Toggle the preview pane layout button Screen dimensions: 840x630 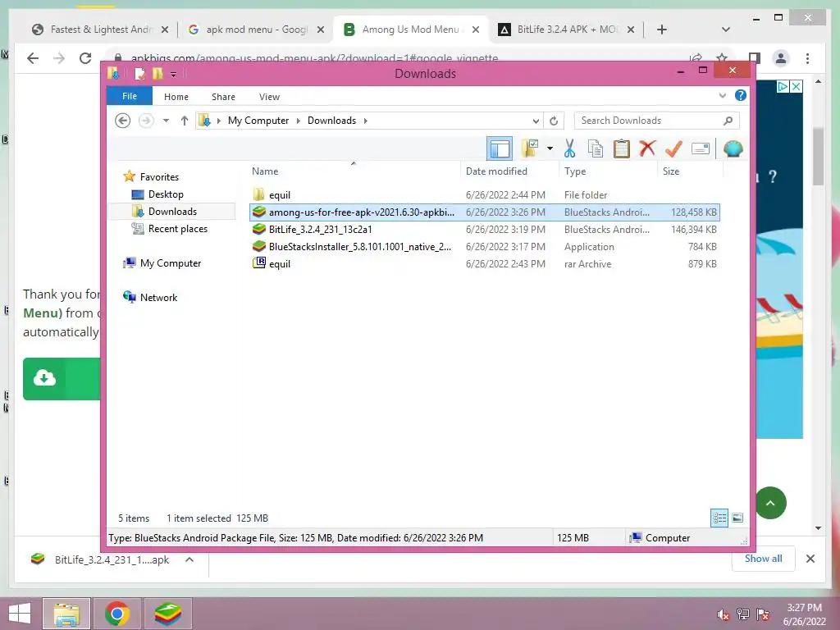[x=500, y=148]
